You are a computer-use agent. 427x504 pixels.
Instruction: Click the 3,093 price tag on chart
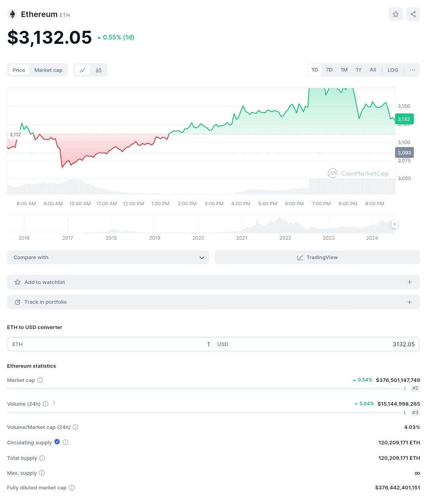tap(404, 152)
